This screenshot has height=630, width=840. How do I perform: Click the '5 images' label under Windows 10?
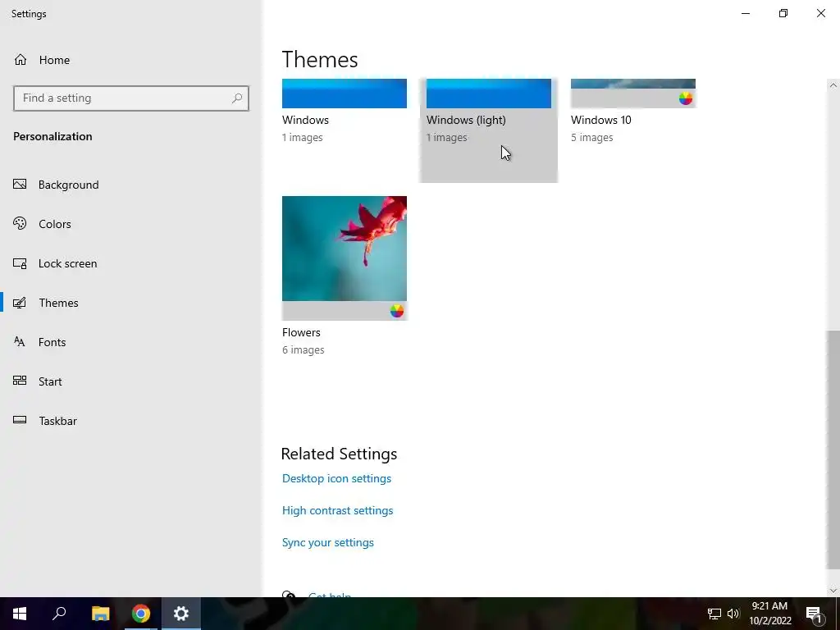click(591, 137)
